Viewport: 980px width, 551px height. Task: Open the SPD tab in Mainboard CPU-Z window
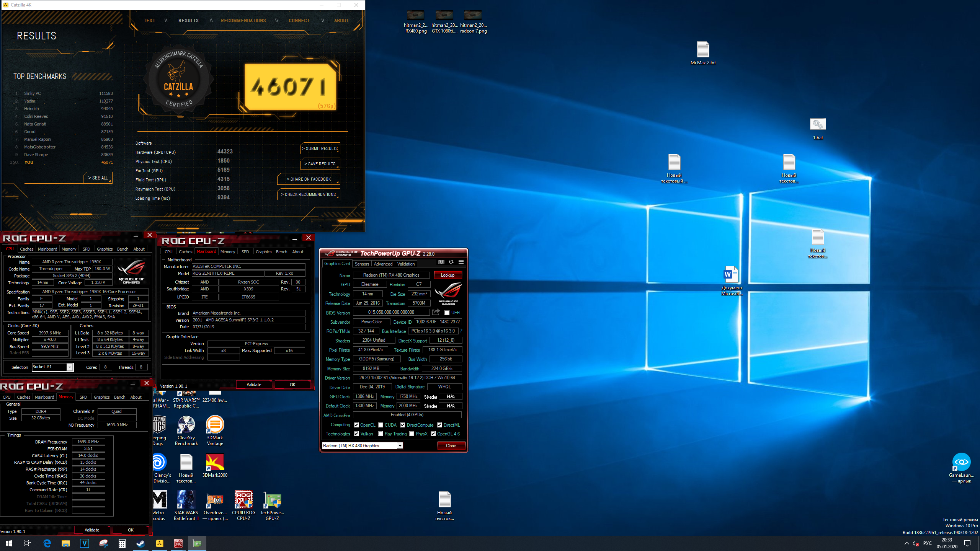(245, 252)
